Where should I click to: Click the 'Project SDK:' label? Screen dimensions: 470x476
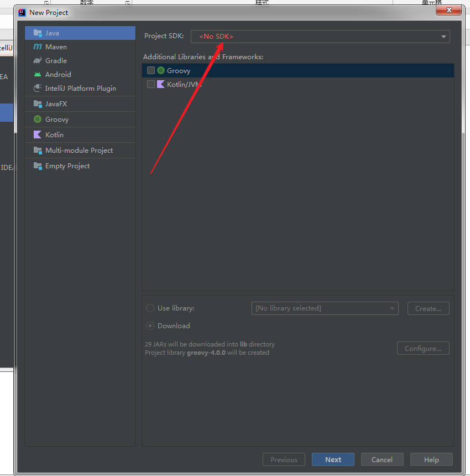point(164,36)
